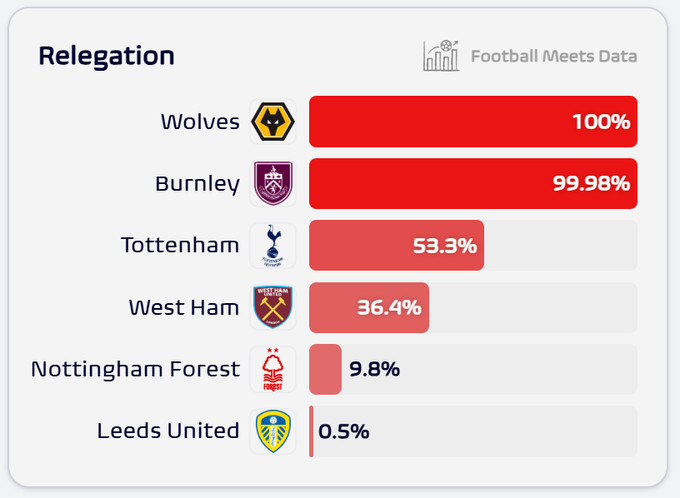Click the West Ham 36.4% bar
Viewport: 680px width, 498px height.
[368, 308]
